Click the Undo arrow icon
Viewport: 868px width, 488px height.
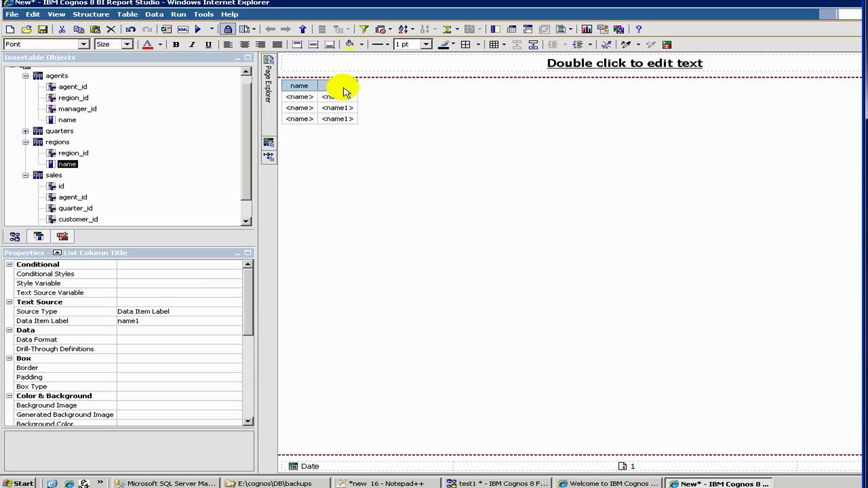[130, 29]
